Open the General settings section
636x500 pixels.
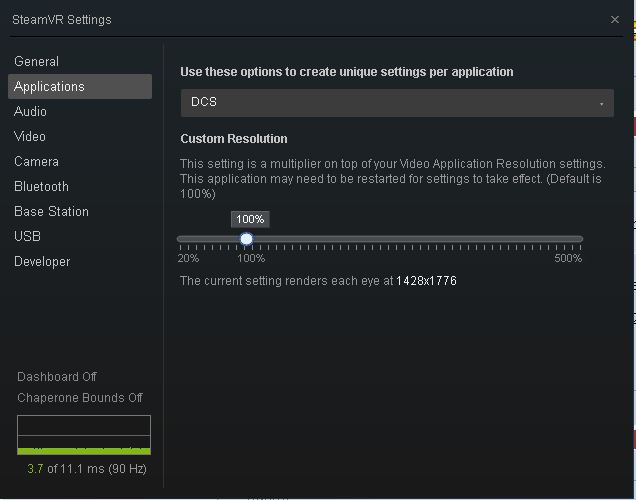coord(37,61)
